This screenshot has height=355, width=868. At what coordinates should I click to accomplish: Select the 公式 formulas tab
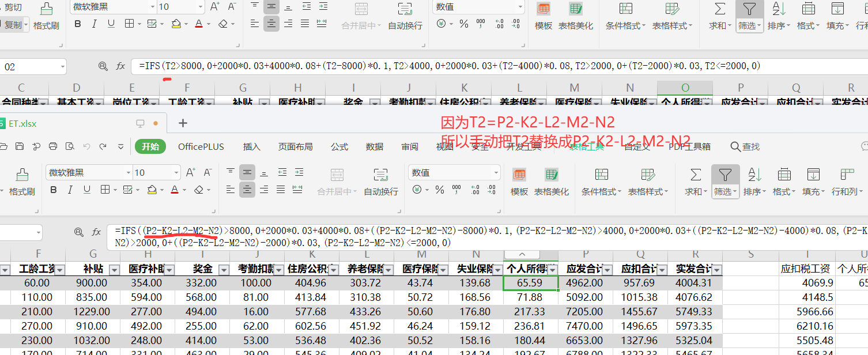click(x=339, y=147)
